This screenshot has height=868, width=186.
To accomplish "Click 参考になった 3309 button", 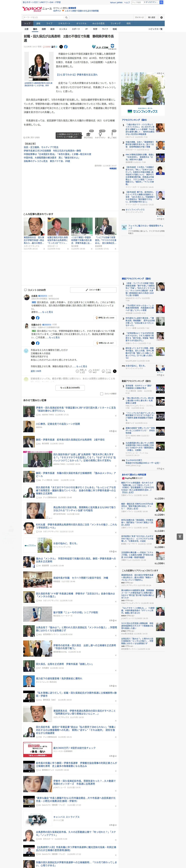I will click(x=105, y=318).
